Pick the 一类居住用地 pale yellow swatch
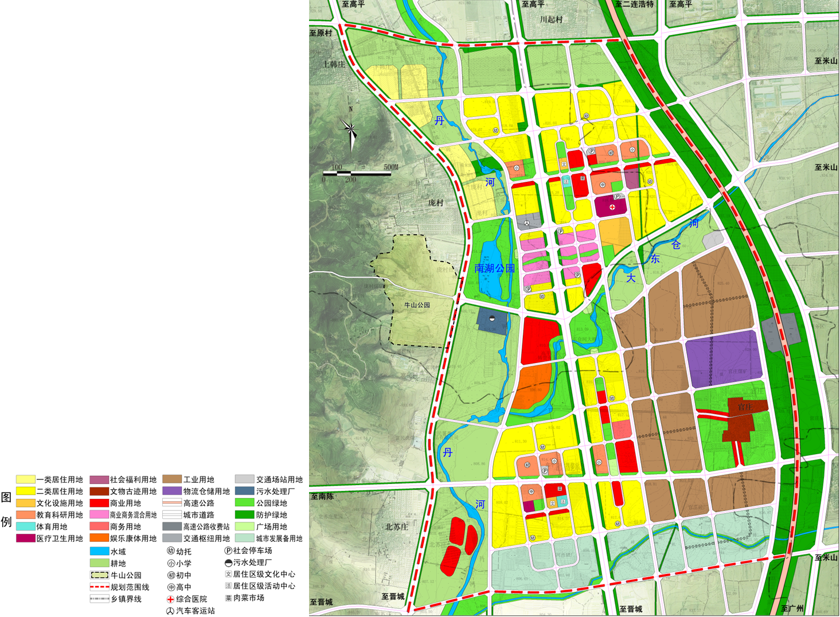This screenshot has height=617, width=840. 26,479
